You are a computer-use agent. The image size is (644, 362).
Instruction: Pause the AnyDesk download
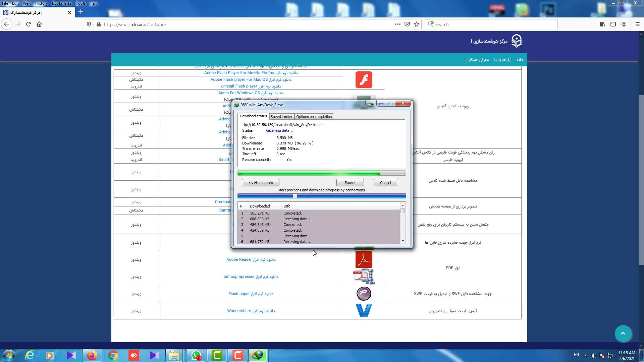(x=350, y=183)
